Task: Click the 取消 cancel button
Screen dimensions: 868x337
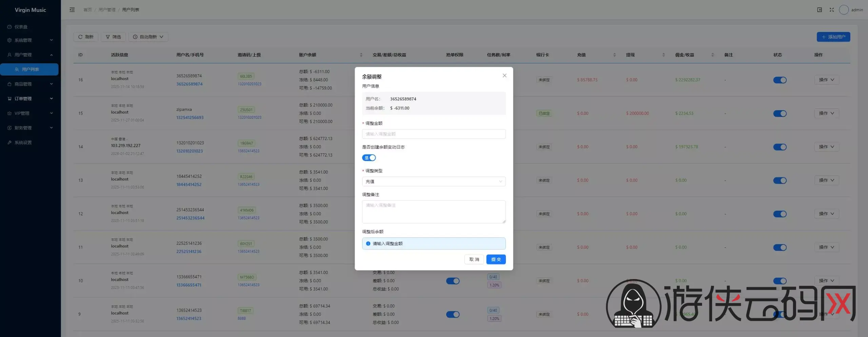Action: (474, 260)
